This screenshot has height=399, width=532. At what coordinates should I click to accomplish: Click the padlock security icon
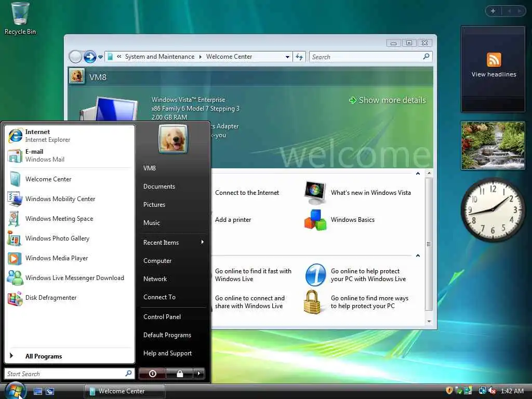click(x=312, y=302)
